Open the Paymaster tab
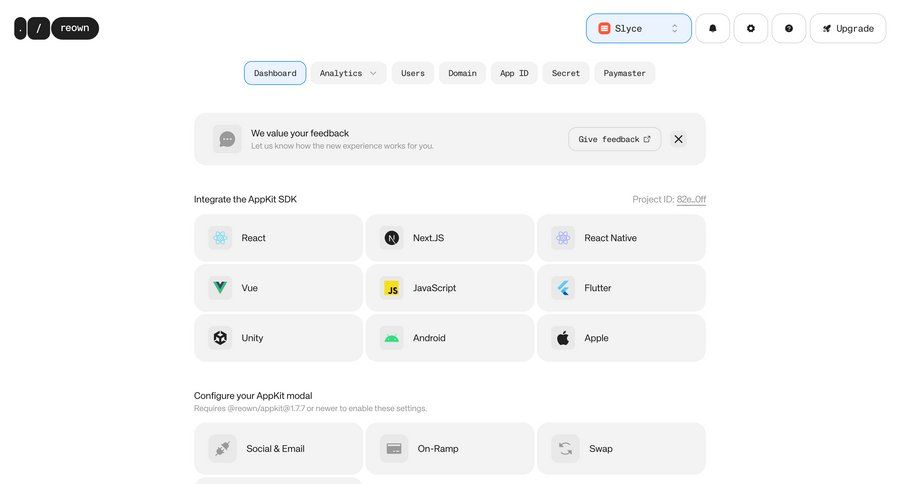Screen dimensions: 900x484 pyautogui.click(x=624, y=73)
